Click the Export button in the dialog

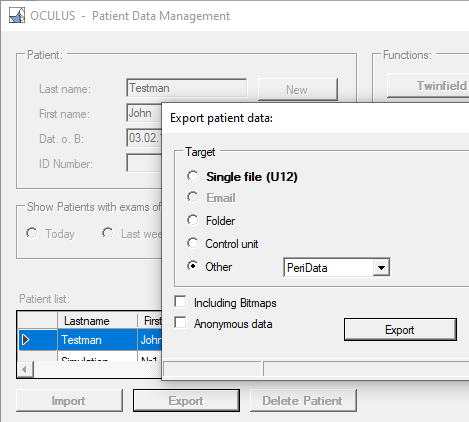(x=400, y=330)
